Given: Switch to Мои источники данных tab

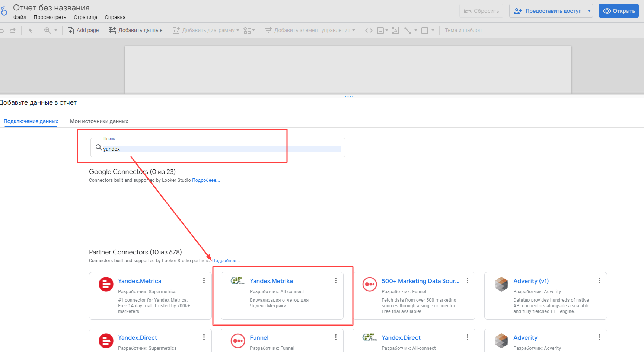Looking at the screenshot, I should click(99, 121).
